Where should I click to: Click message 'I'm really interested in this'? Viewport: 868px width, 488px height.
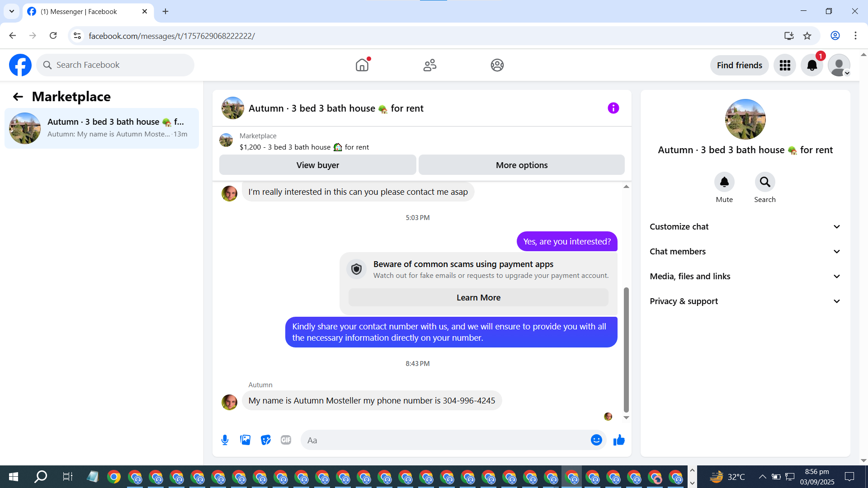tap(358, 192)
